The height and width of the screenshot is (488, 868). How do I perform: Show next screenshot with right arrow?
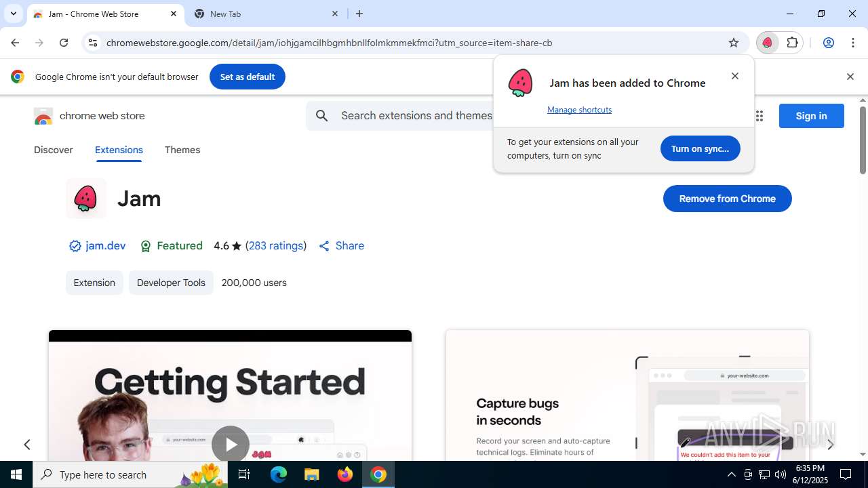click(830, 445)
